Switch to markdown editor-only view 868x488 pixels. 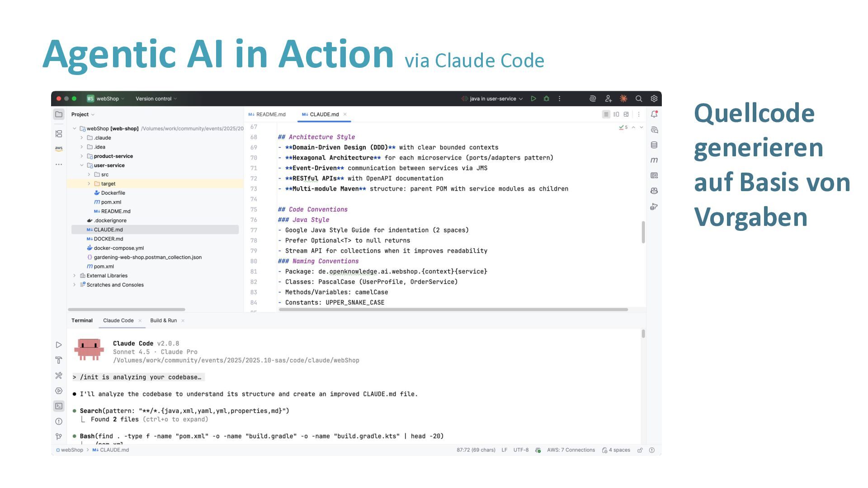606,114
